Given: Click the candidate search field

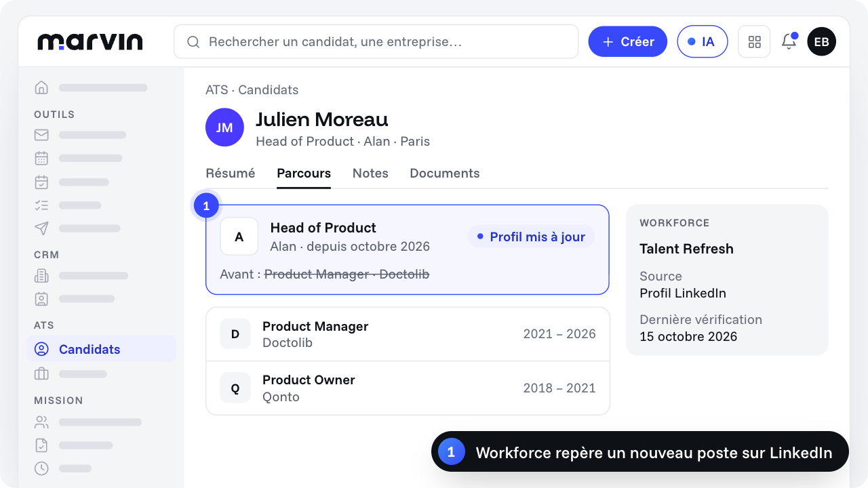Looking at the screenshot, I should click(376, 41).
